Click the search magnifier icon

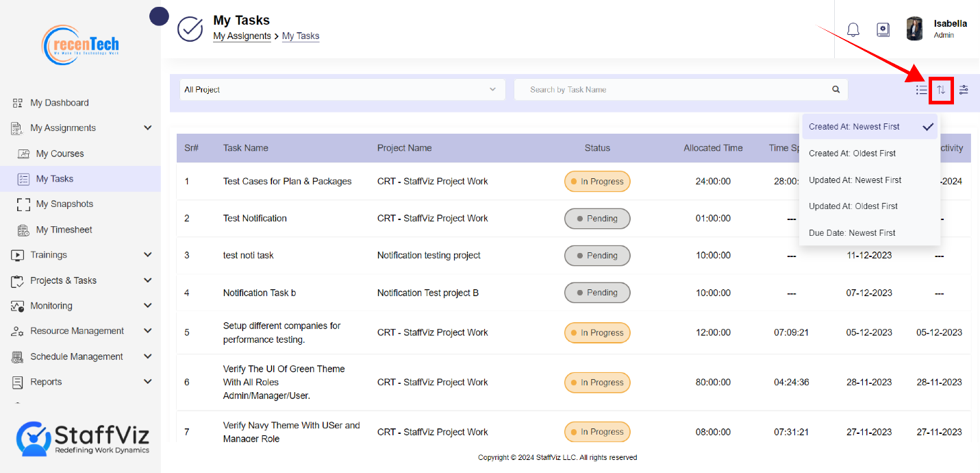pos(835,89)
